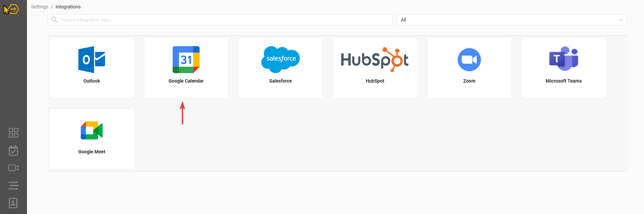Click the Google Calendar label text

coord(186,81)
